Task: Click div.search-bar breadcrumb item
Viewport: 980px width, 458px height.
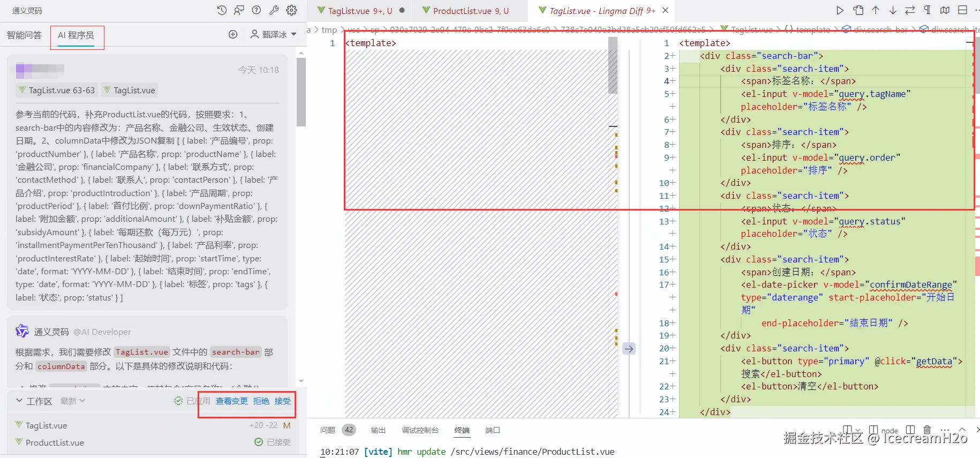Action: pos(875,30)
